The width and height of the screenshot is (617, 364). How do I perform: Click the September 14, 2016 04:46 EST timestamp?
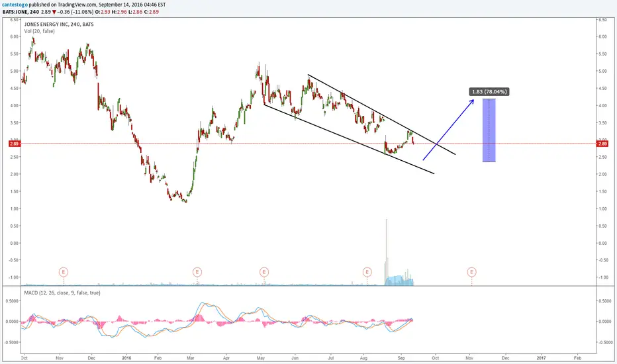point(132,5)
